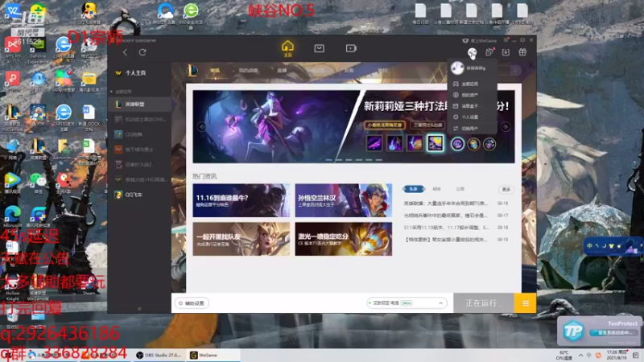Open the gift box icon
Screen dimensions: 644x362
pyautogui.click(x=522, y=52)
